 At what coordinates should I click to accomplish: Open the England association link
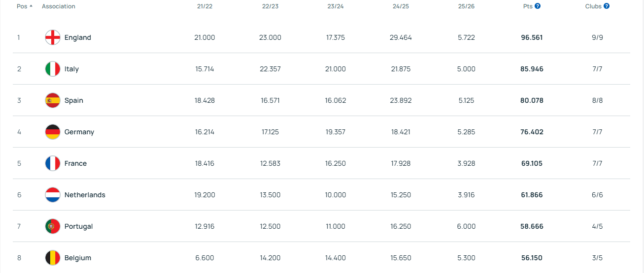tap(78, 37)
